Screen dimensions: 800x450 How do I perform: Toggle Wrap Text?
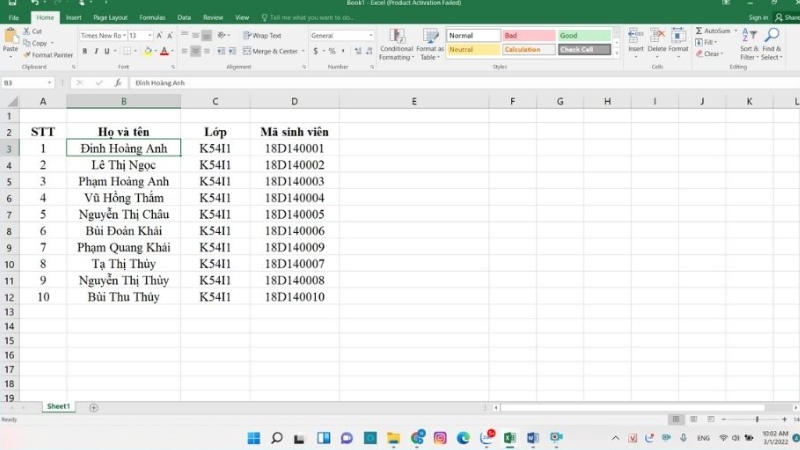click(x=262, y=36)
